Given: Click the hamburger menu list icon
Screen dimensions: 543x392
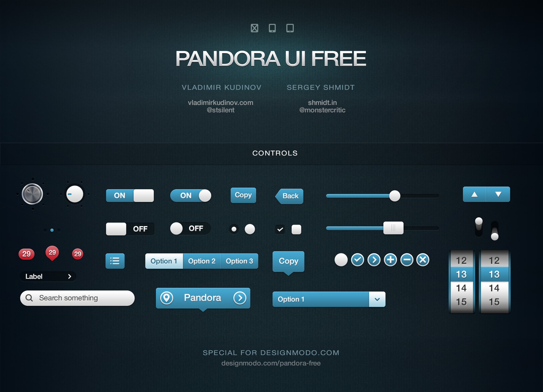Looking at the screenshot, I should (x=115, y=261).
